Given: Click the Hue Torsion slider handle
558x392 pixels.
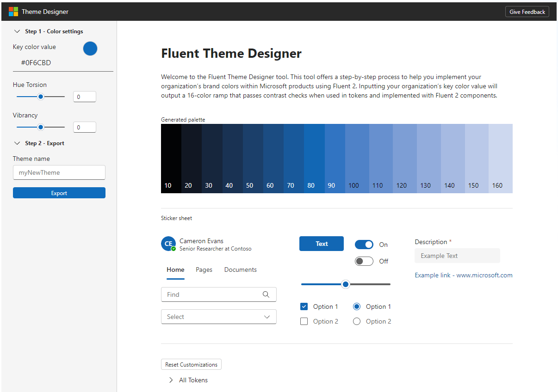Looking at the screenshot, I should point(41,97).
